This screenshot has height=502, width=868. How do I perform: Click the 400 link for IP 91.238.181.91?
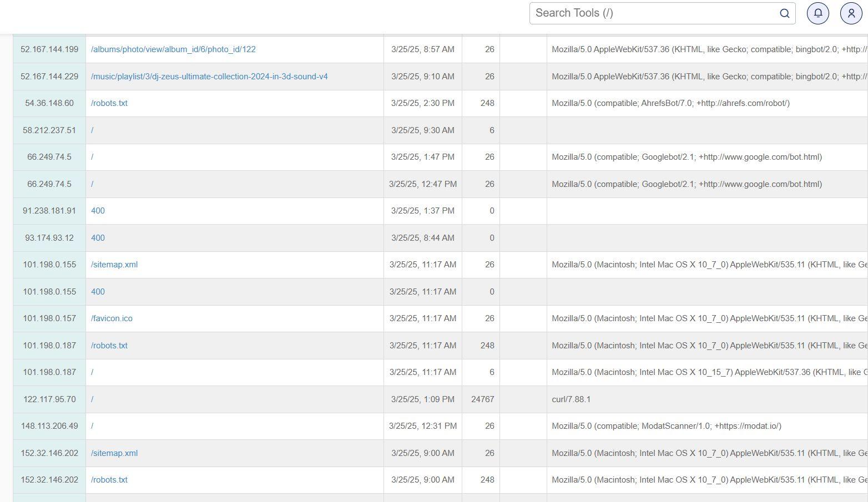[x=98, y=211]
